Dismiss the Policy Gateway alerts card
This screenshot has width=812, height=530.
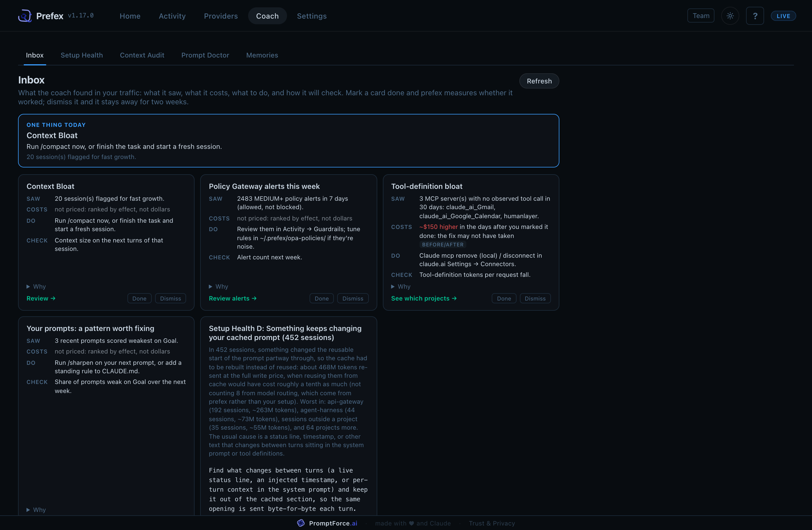pos(353,298)
